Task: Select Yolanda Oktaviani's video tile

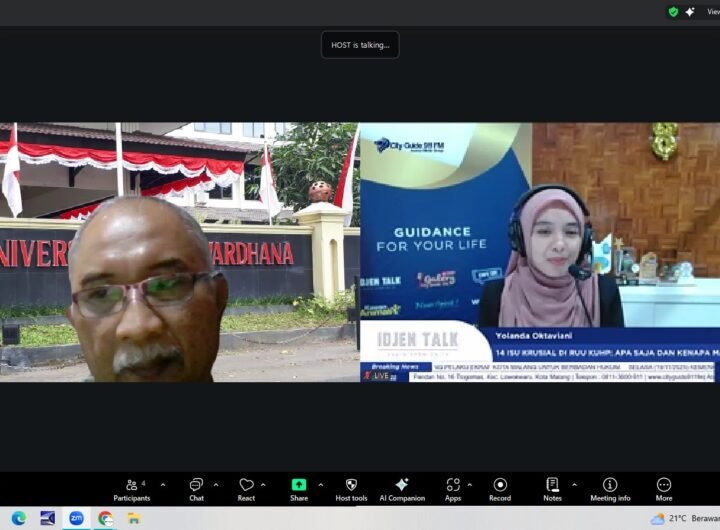Action: (539, 252)
